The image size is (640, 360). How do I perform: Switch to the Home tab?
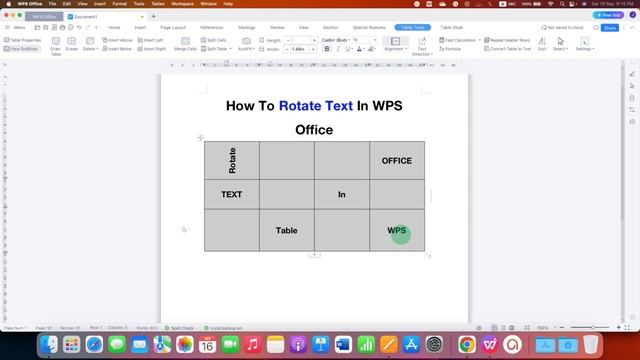114,27
